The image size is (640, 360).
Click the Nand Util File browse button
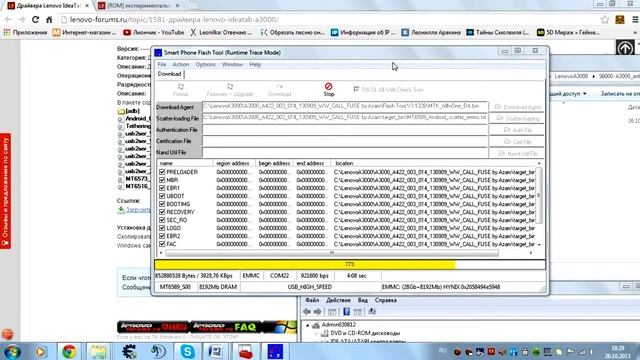pos(517,153)
